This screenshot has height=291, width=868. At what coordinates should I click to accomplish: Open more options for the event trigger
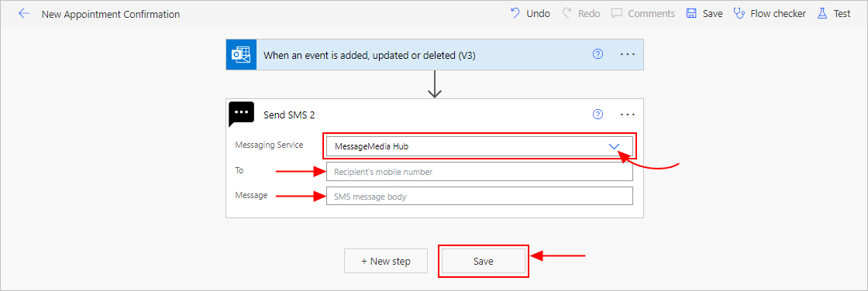pos(628,55)
